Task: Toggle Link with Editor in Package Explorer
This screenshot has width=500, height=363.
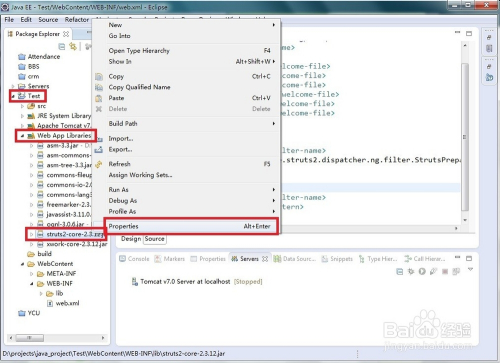Action: click(x=73, y=46)
